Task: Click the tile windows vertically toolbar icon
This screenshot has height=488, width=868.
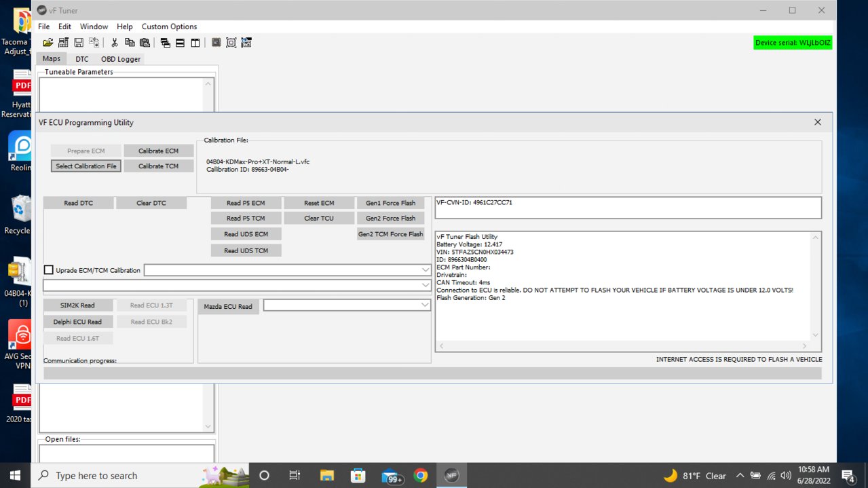Action: pos(195,42)
